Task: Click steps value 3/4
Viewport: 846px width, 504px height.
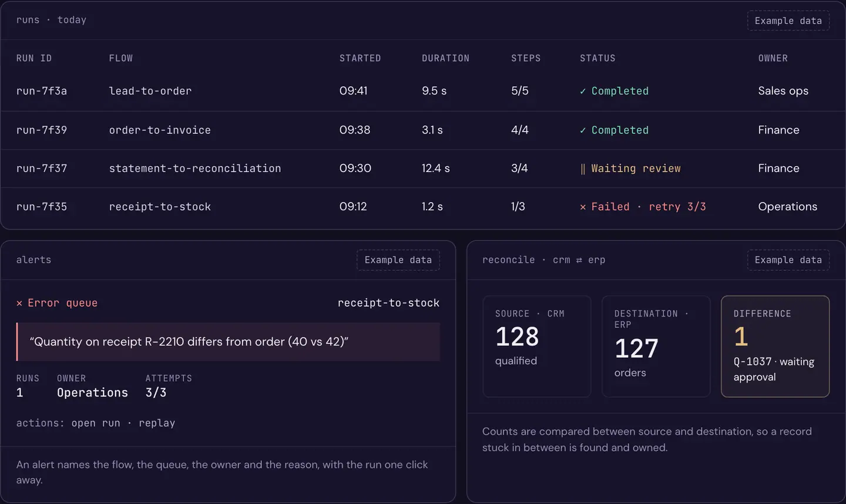Action: coord(519,169)
